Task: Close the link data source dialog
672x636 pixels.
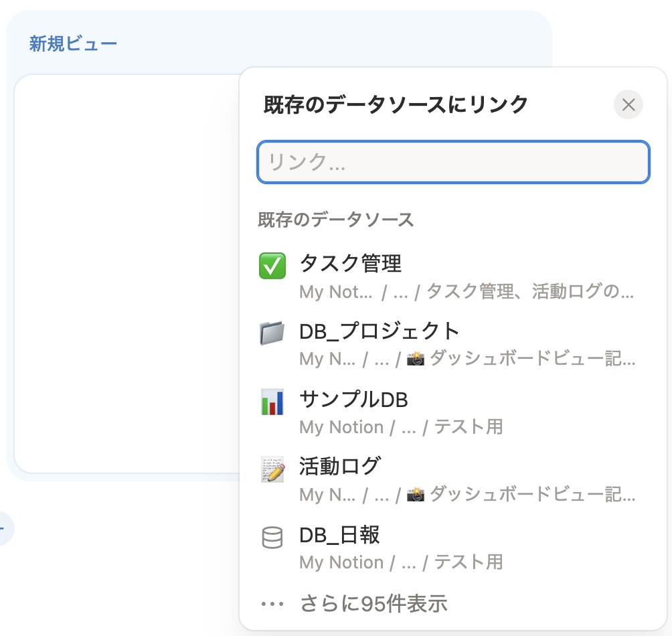Action: pos(627,104)
